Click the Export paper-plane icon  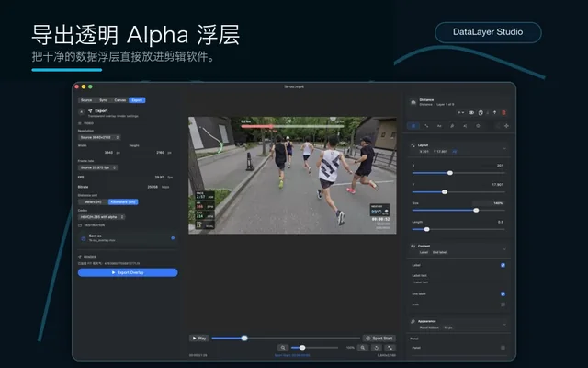[90, 110]
